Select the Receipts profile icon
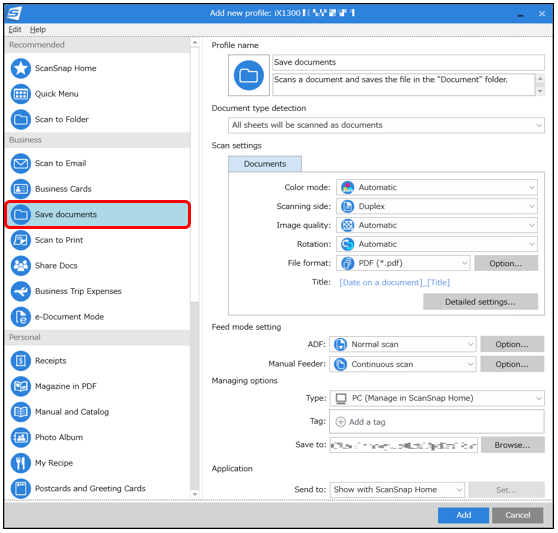The height and width of the screenshot is (533, 558). click(21, 361)
